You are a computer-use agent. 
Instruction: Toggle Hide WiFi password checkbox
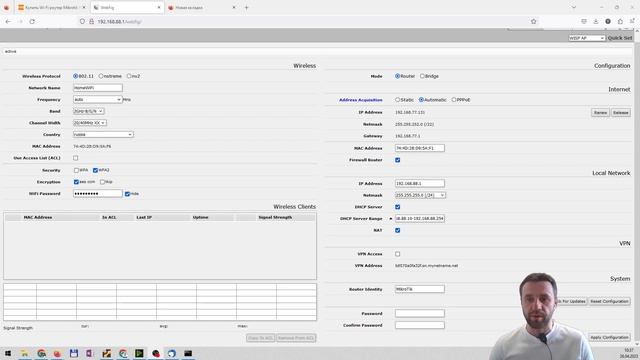click(127, 194)
